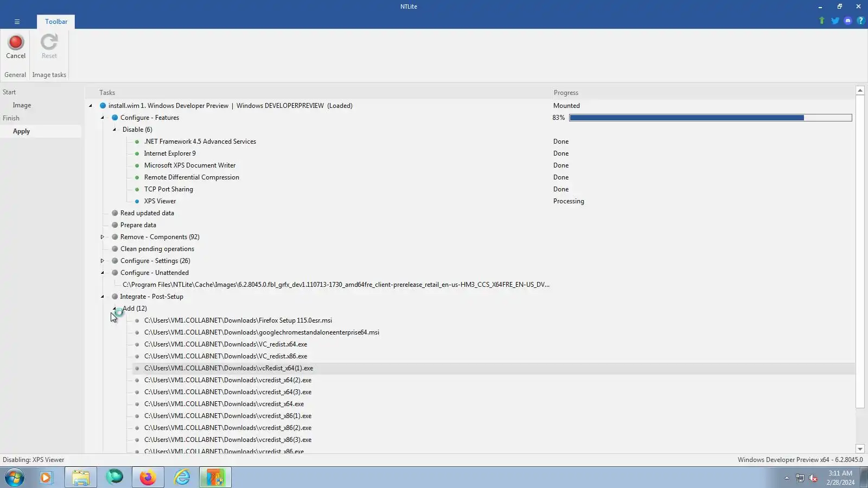Click the Windows Developer Preview x64 status text
This screenshot has height=488, width=868.
click(x=800, y=460)
